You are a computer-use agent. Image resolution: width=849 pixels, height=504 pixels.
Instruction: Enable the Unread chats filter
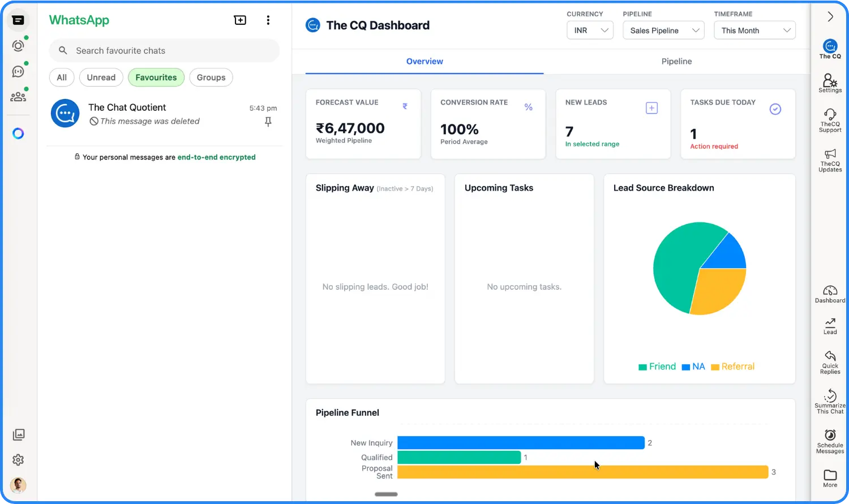(101, 77)
